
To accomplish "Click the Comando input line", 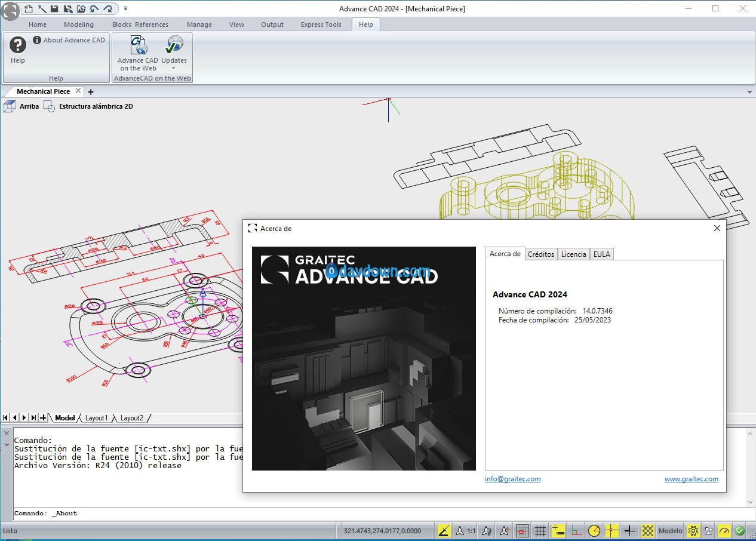I will coord(383,514).
